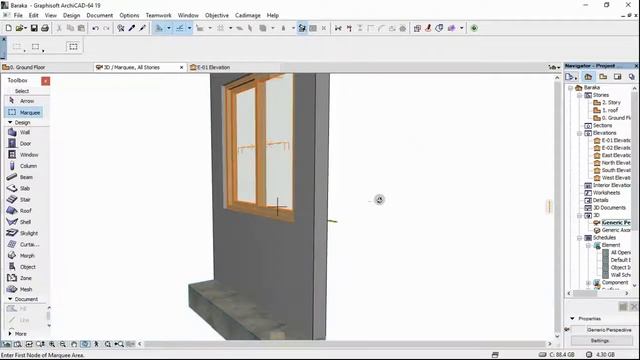Select Worksheets in the Navigator tree
This screenshot has width=640, height=360.
pos(606,193)
